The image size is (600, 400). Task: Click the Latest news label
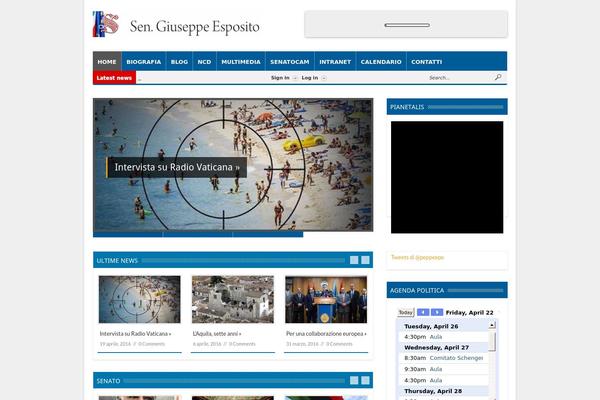114,78
